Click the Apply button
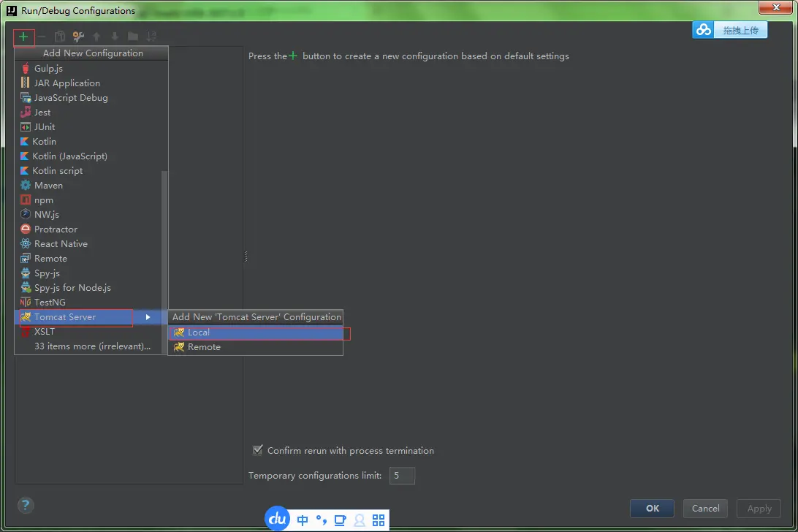798x532 pixels. pos(759,508)
